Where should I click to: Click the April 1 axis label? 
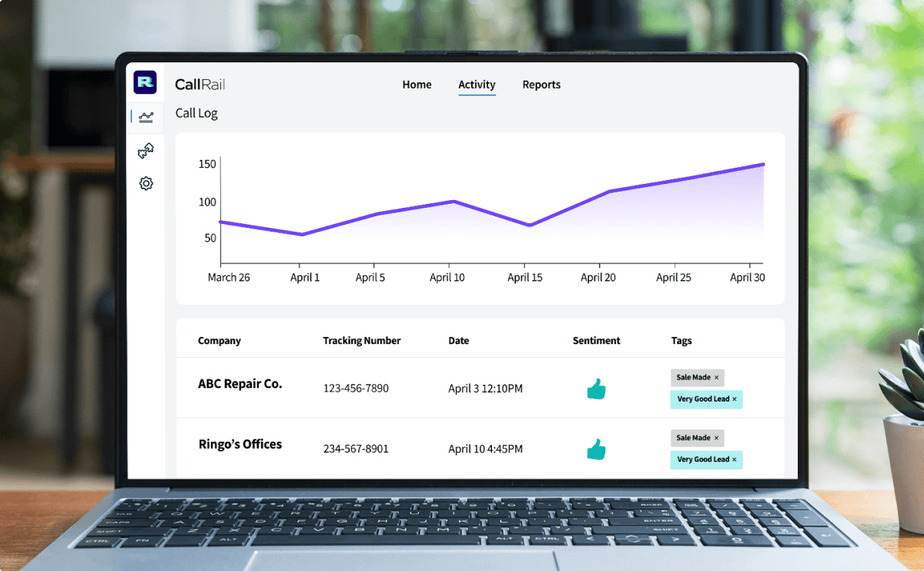coord(305,278)
